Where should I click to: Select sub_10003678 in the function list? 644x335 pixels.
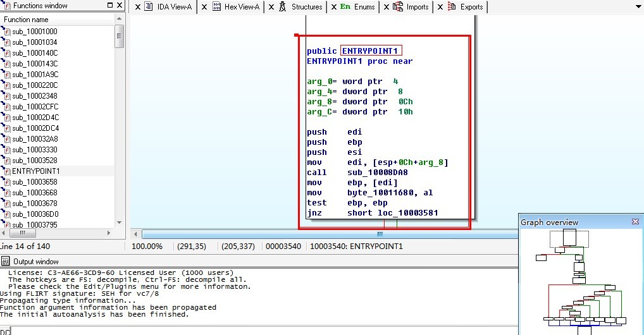35,204
